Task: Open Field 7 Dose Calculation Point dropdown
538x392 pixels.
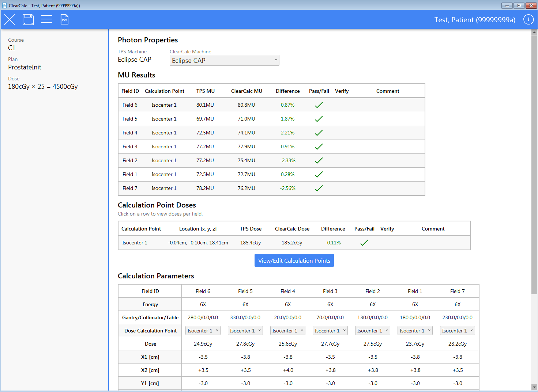Action: 458,331
